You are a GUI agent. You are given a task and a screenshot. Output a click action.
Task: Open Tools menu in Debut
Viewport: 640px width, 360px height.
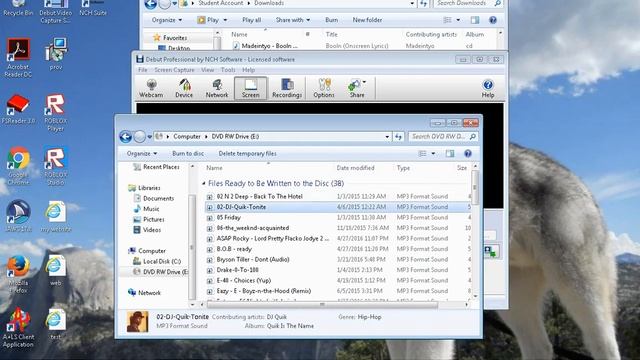pos(228,70)
